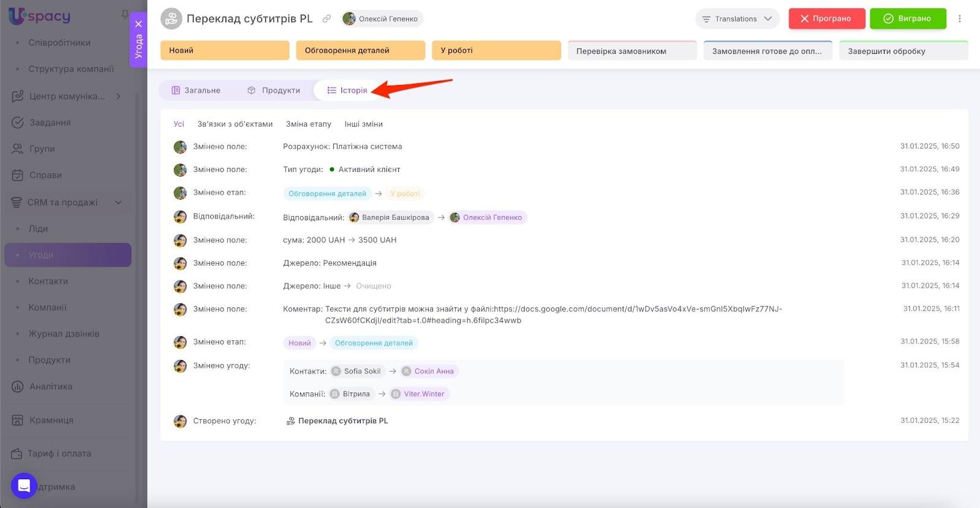
Task: Open Аналітика from the sidebar
Action: pyautogui.click(x=50, y=386)
